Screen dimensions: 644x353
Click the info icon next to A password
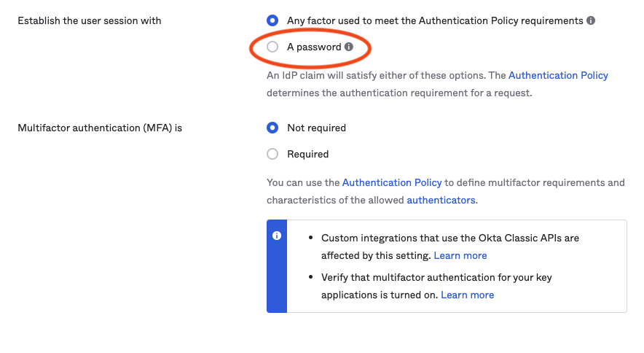349,47
